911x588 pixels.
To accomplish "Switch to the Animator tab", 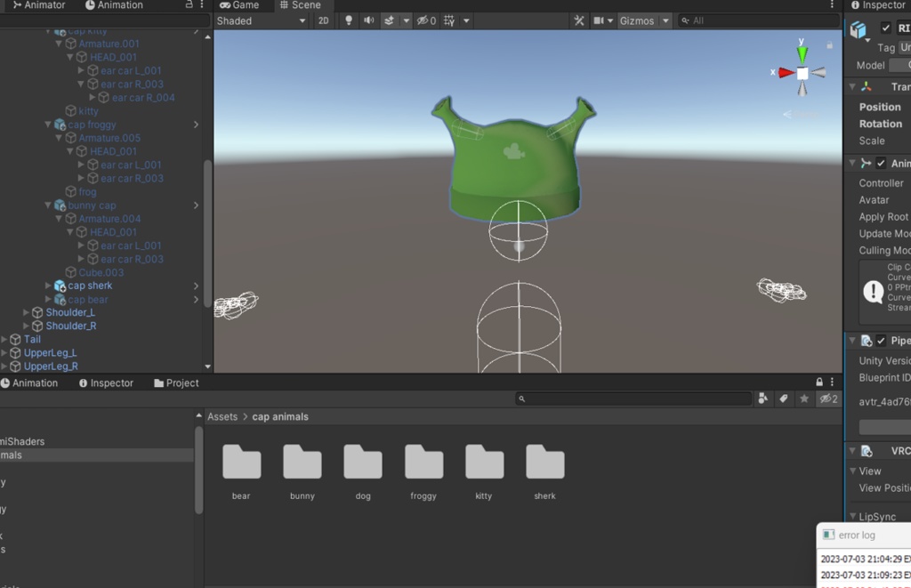I will click(x=39, y=5).
